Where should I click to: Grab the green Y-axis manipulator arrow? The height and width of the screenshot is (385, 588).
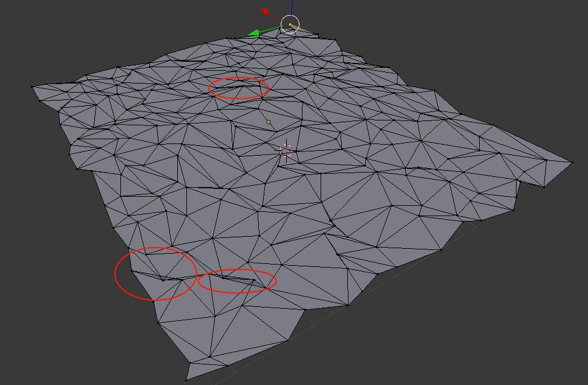(x=254, y=33)
